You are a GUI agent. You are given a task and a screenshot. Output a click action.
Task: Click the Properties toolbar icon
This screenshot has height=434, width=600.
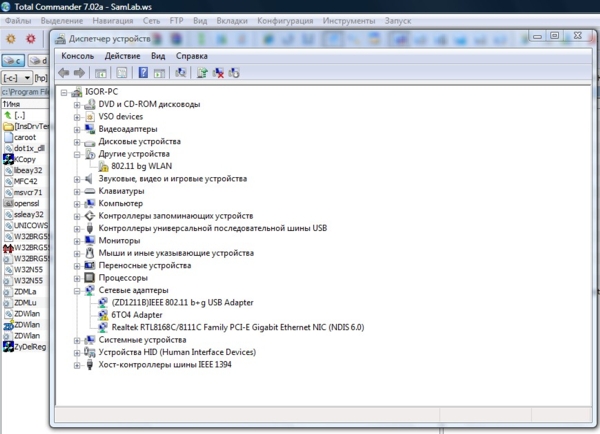tap(122, 73)
